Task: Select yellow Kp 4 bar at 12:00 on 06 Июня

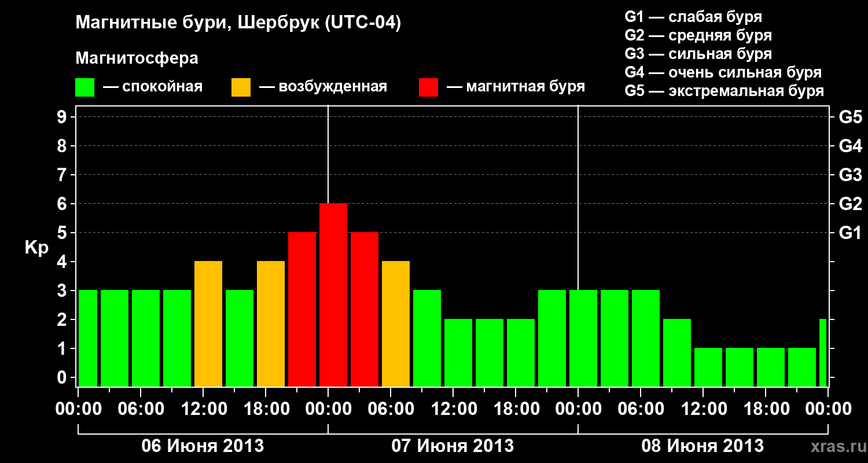Action: click(208, 324)
